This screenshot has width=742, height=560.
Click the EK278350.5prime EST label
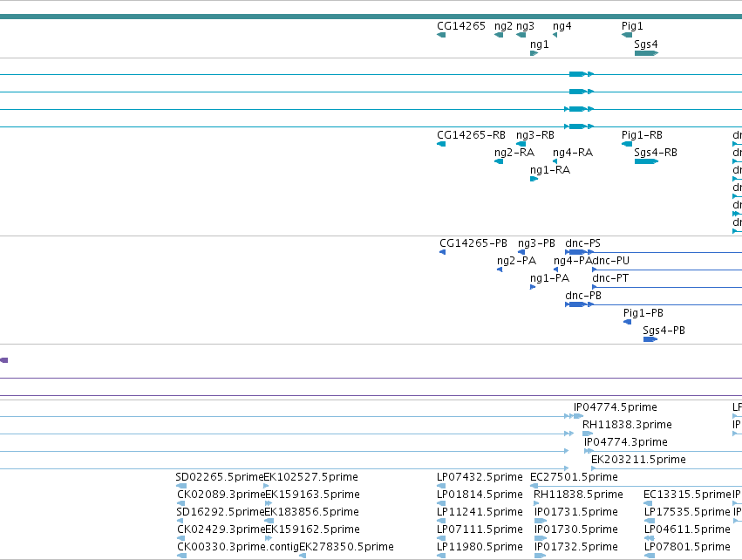346,547
